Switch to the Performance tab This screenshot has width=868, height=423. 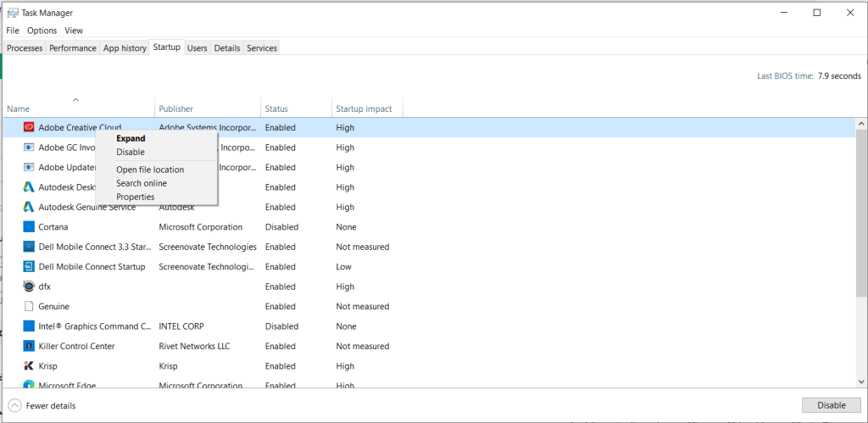pyautogui.click(x=73, y=48)
